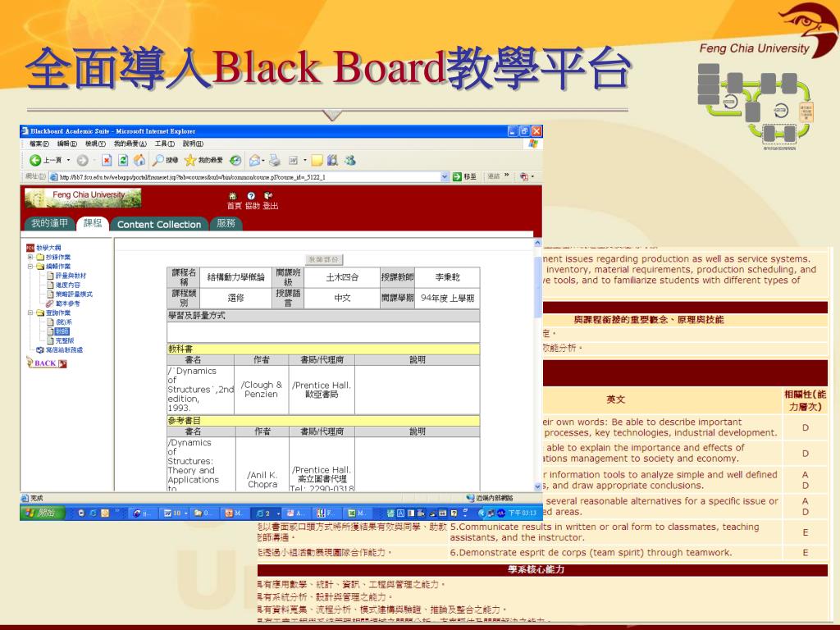Viewport: 840px width, 630px height.
Task: Open the 我的最愛 Favorites menu
Action: click(130, 144)
